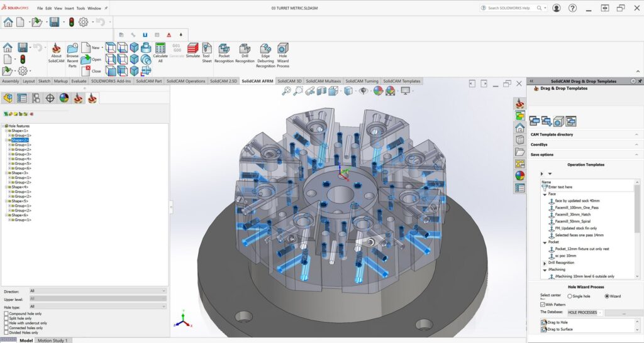The width and height of the screenshot is (644, 343).
Task: Open Browse Recent Parts
Action: point(72,54)
